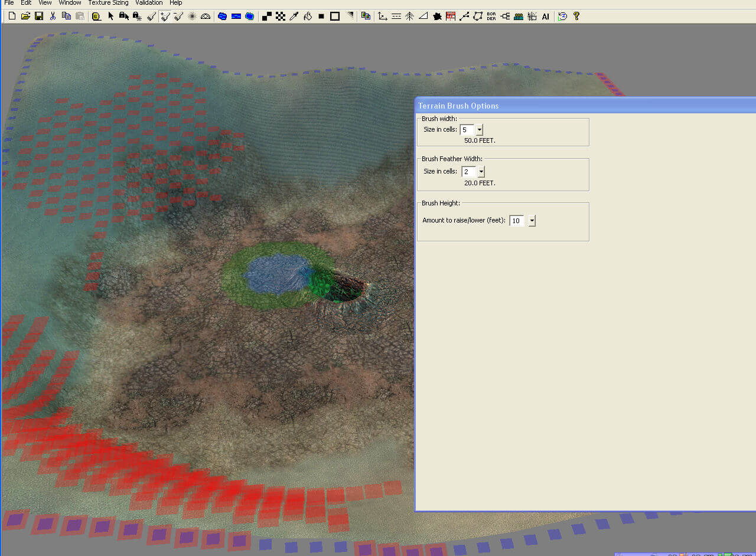Click the Save floppy disk icon
The width and height of the screenshot is (756, 556).
click(x=39, y=16)
